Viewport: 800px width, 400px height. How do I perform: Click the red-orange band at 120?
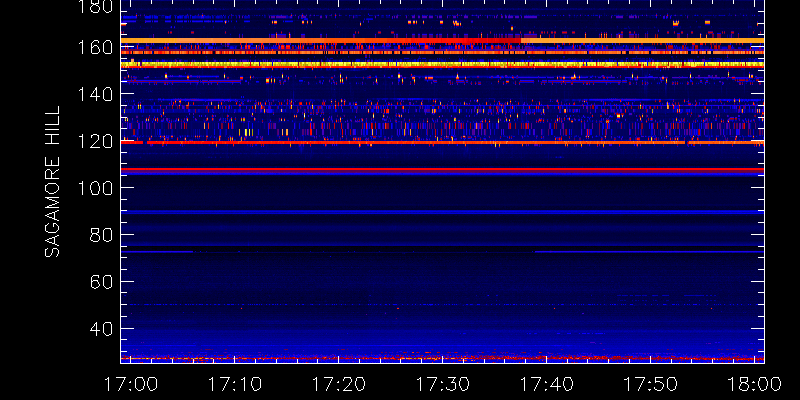[442, 142]
